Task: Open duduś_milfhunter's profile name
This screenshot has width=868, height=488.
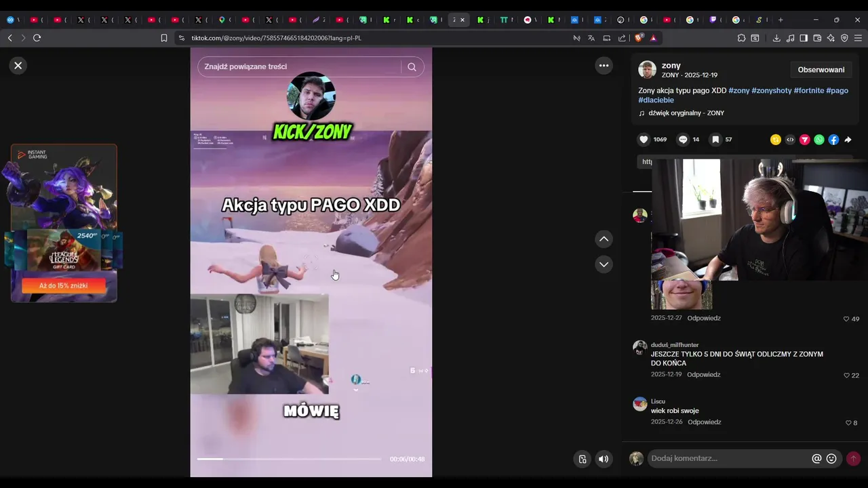Action: click(x=675, y=345)
